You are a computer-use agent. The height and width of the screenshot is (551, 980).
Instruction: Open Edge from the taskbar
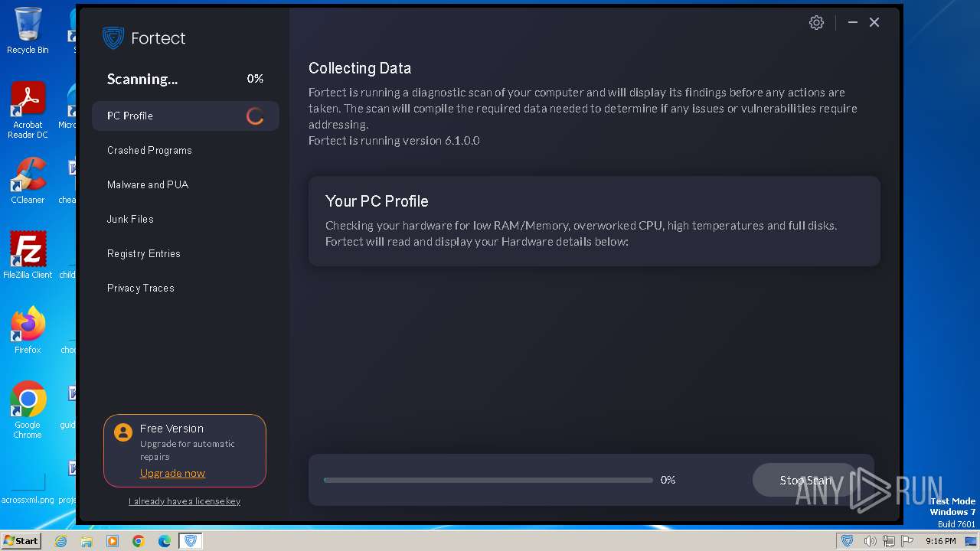165,541
